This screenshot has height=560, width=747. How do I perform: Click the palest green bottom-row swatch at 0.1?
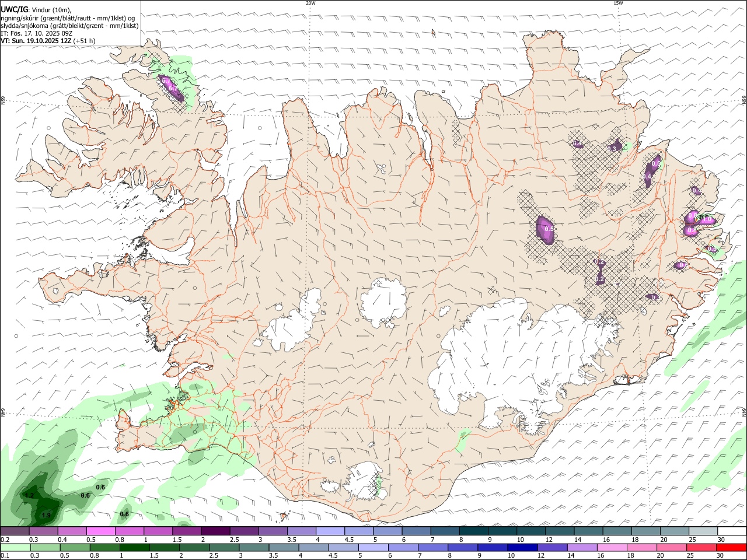point(16,548)
